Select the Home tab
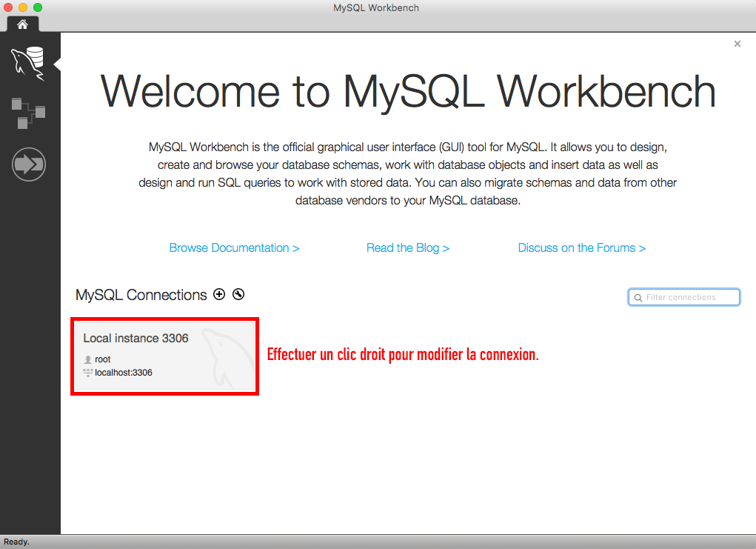The width and height of the screenshot is (756, 549). pyautogui.click(x=22, y=24)
